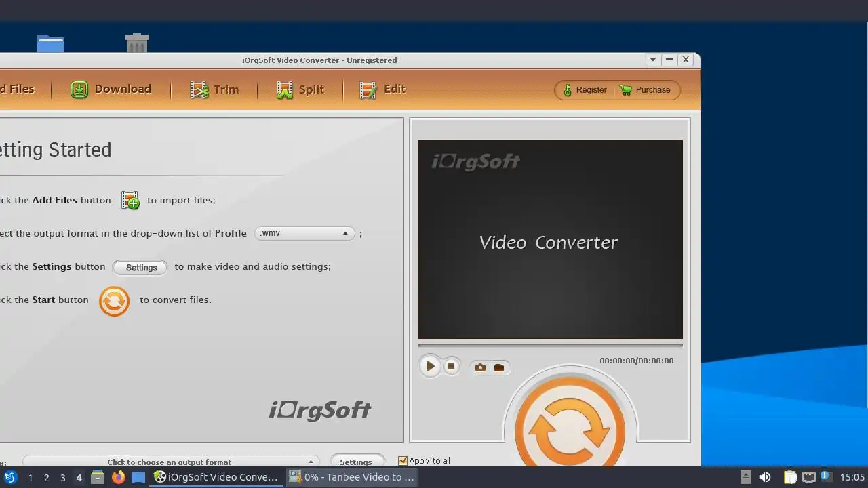Click the tray up-arrow icon

pyautogui.click(x=745, y=477)
